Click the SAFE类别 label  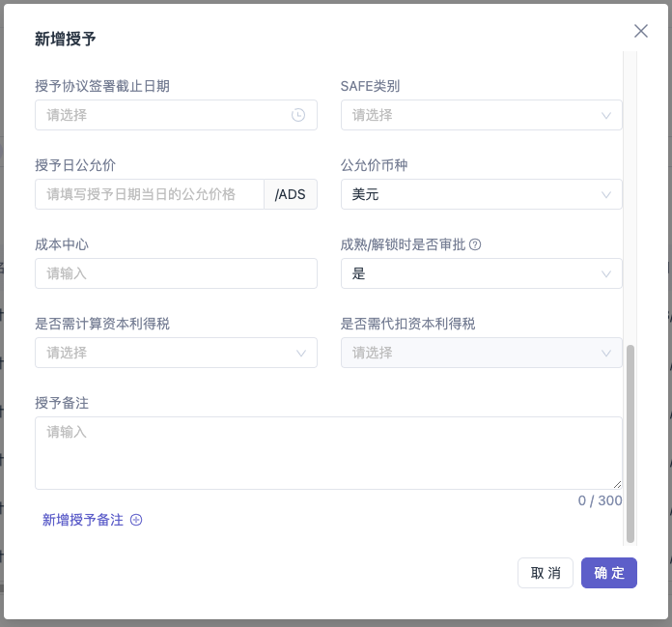[371, 86]
